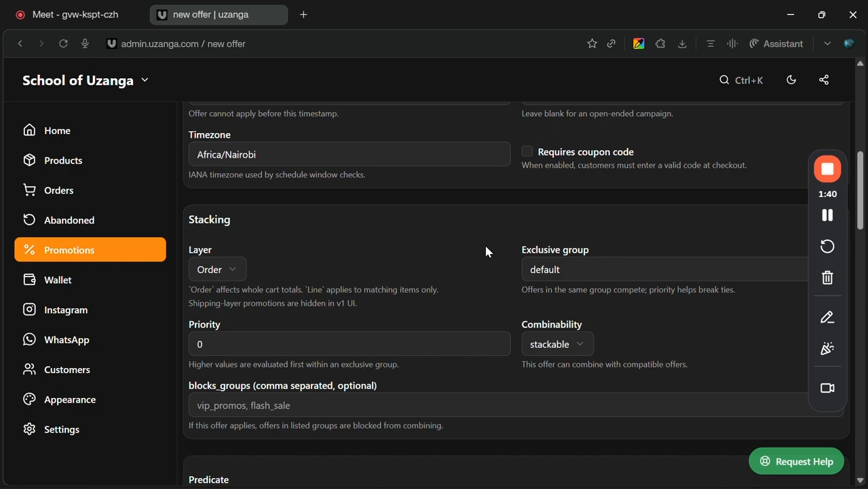Expand the School of Uzanga store switcher

tap(86, 80)
